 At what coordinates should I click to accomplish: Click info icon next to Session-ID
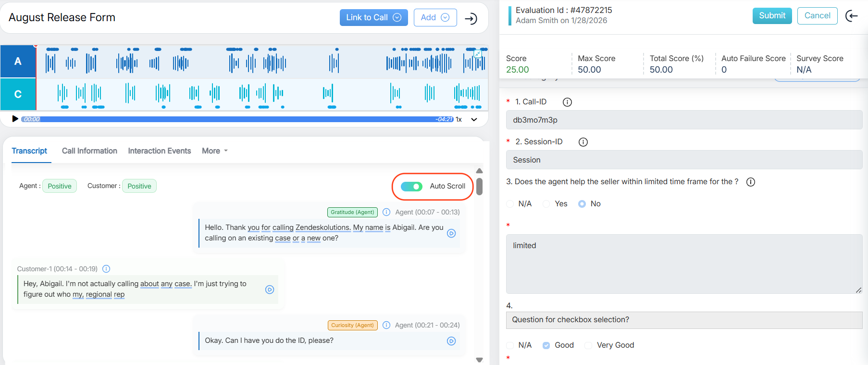[x=583, y=142]
